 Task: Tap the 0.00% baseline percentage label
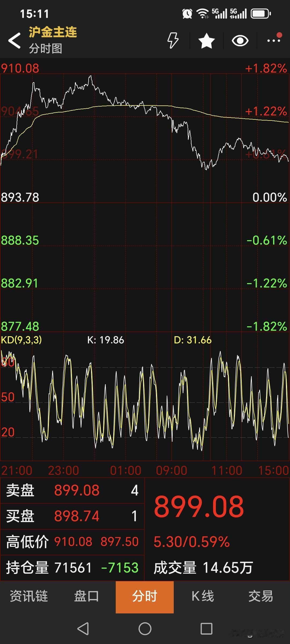[270, 197]
